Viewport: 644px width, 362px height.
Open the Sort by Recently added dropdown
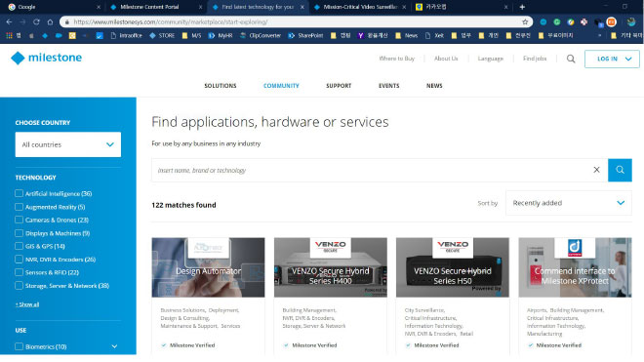coord(569,203)
